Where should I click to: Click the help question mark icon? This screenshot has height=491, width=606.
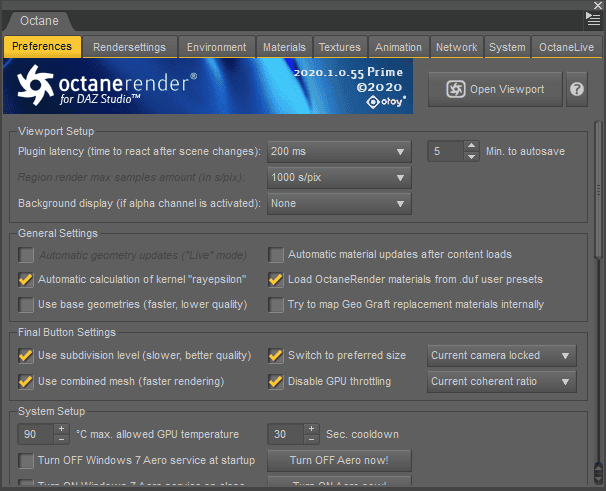pyautogui.click(x=577, y=89)
